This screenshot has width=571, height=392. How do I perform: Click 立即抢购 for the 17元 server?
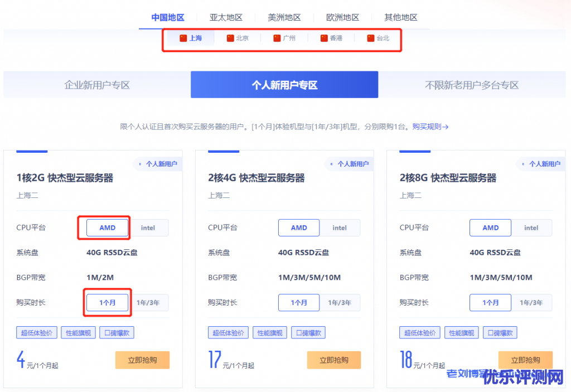334,360
